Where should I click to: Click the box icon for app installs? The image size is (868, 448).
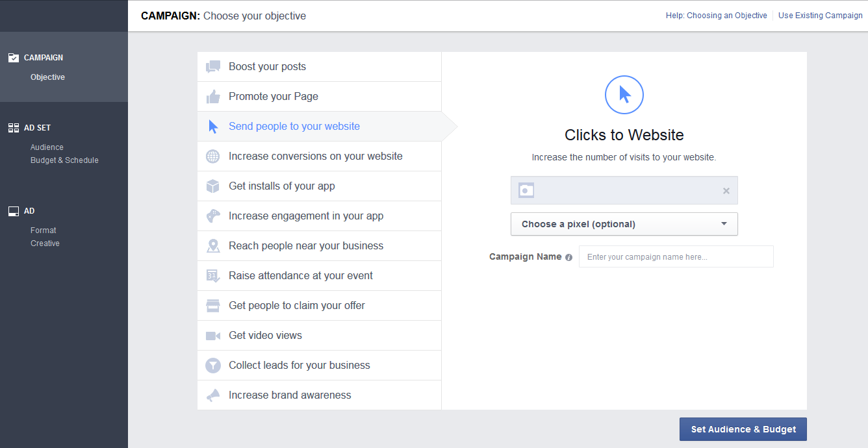tap(212, 186)
